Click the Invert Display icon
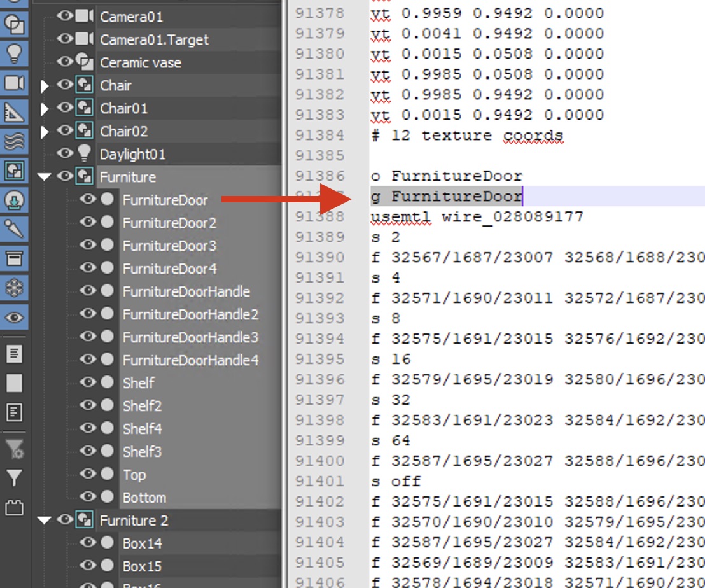The width and height of the screenshot is (705, 588). (13, 412)
